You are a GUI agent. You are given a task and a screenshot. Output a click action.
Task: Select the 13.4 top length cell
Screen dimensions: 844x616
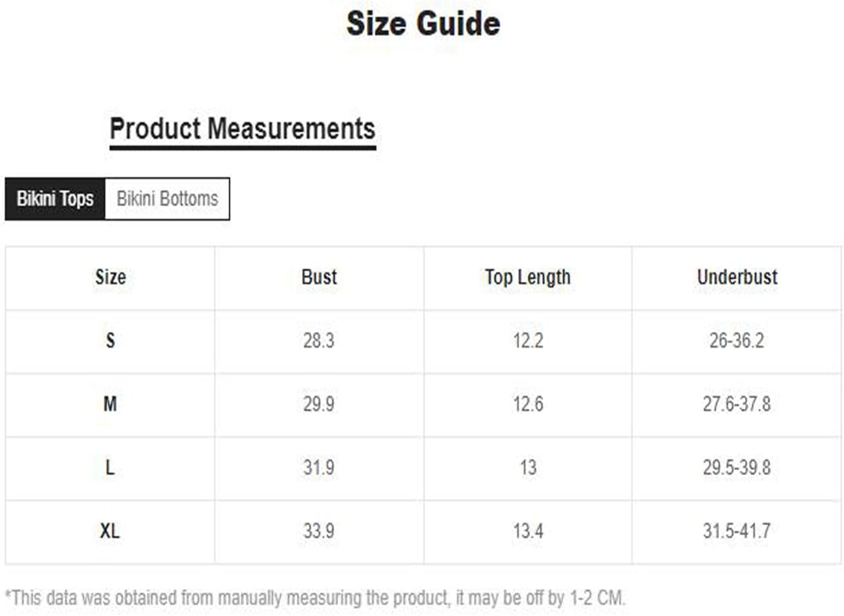[x=527, y=531]
